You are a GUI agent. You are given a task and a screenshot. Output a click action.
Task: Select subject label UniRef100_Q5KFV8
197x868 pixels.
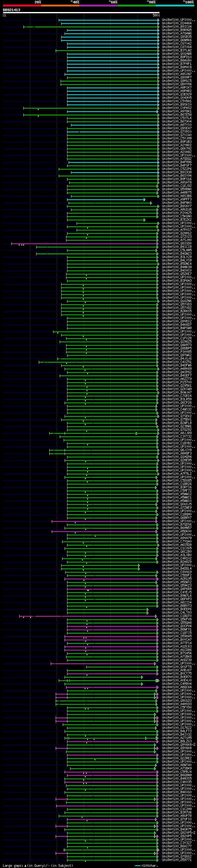[x=177, y=619]
